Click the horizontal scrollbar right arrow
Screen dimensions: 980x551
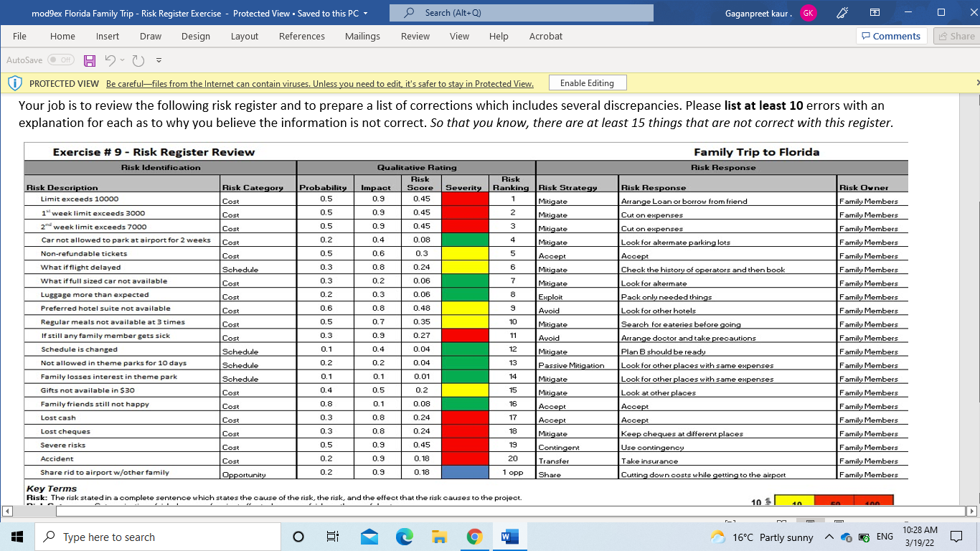[x=972, y=512]
